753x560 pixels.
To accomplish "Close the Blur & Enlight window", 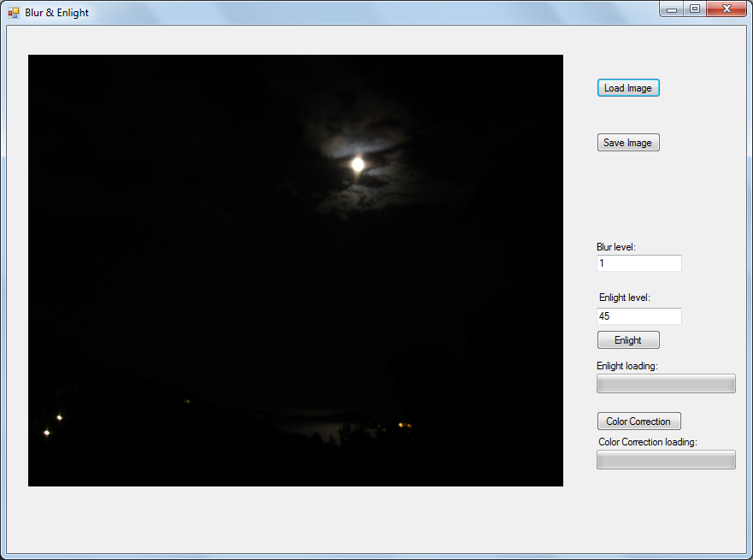I will [727, 9].
